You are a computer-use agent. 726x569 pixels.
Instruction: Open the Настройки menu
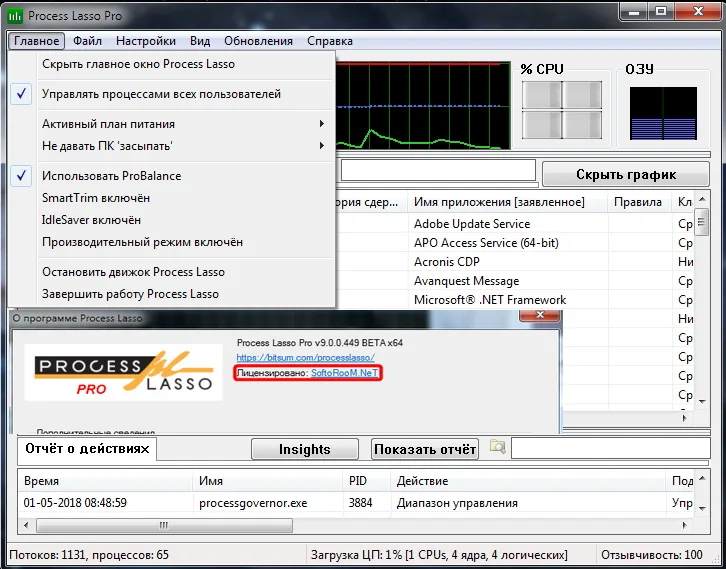(x=146, y=41)
